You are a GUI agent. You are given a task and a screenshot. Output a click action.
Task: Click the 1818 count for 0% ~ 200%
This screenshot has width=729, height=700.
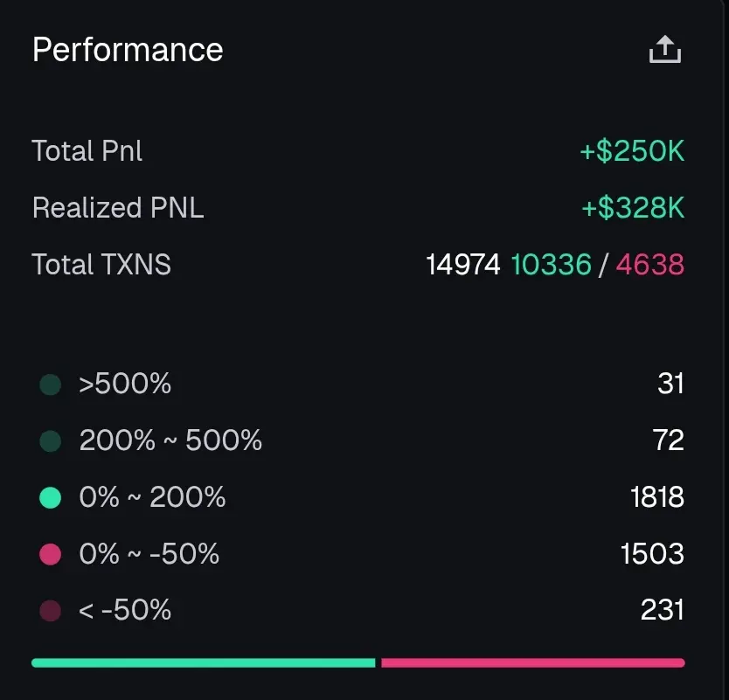click(656, 498)
